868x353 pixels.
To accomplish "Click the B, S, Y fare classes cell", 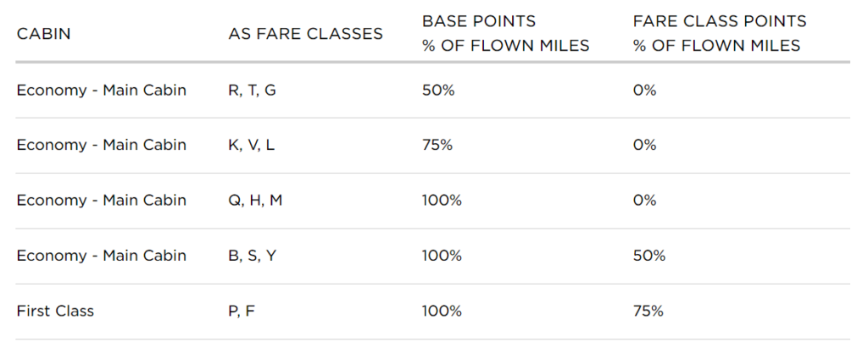I will (x=252, y=256).
